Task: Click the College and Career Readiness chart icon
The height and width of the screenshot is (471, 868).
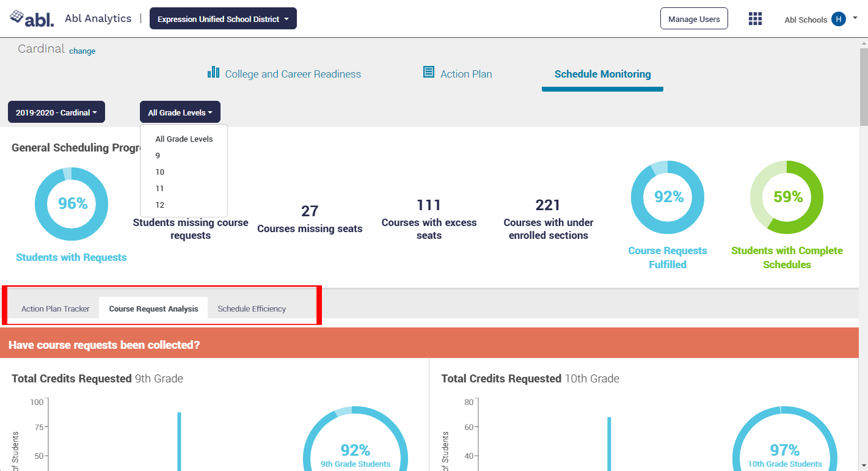Action: pos(213,73)
